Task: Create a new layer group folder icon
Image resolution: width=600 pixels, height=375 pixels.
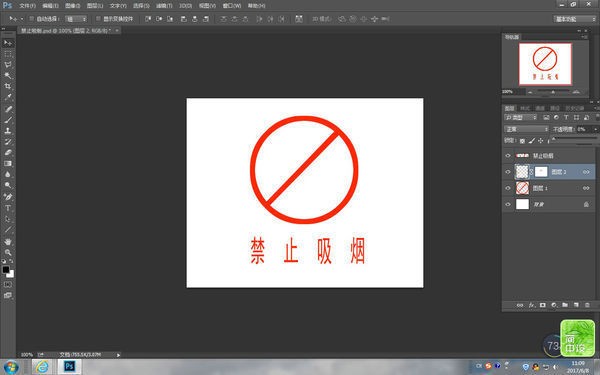Action: tap(565, 305)
